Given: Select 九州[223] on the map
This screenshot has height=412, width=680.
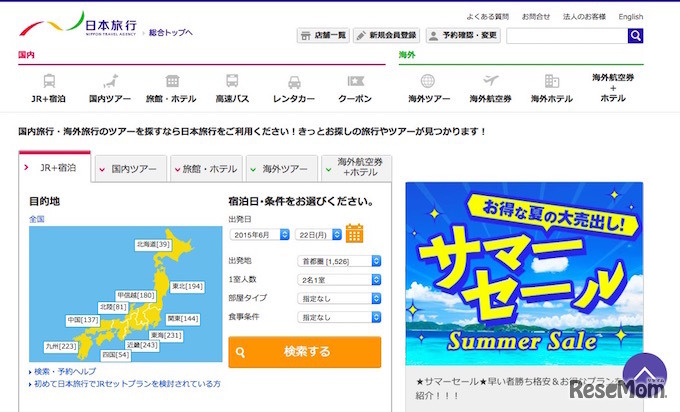Looking at the screenshot, I should point(61,347).
